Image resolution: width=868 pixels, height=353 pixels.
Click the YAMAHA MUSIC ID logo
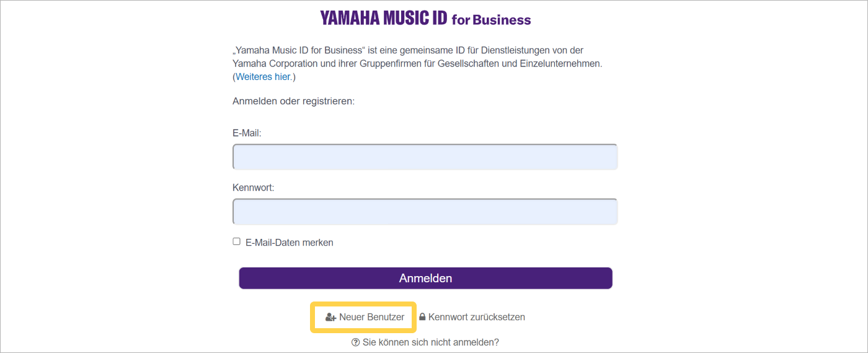click(x=383, y=18)
